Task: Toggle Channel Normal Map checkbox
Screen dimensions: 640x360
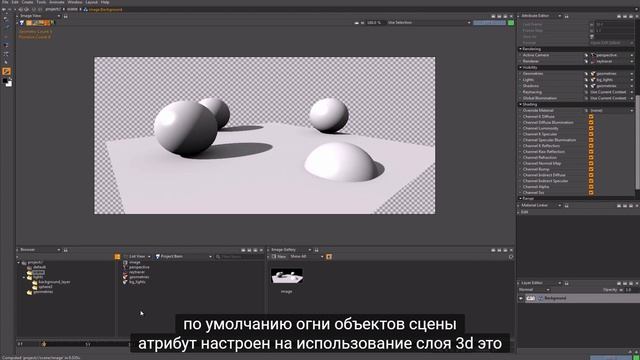Action: point(591,163)
